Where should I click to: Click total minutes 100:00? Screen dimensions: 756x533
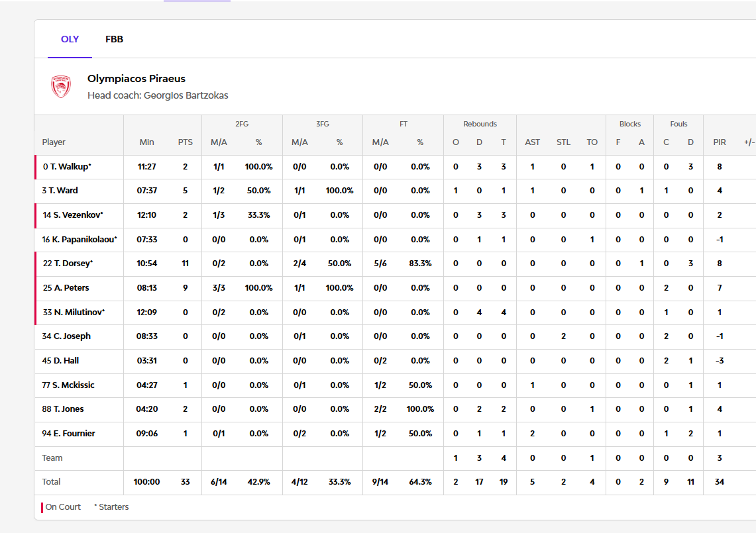coord(146,481)
